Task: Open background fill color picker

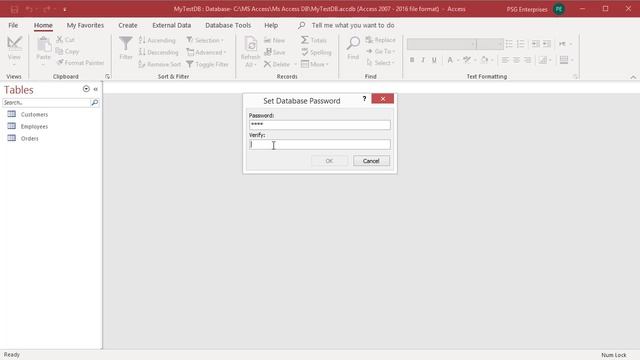Action: pyautogui.click(x=487, y=60)
